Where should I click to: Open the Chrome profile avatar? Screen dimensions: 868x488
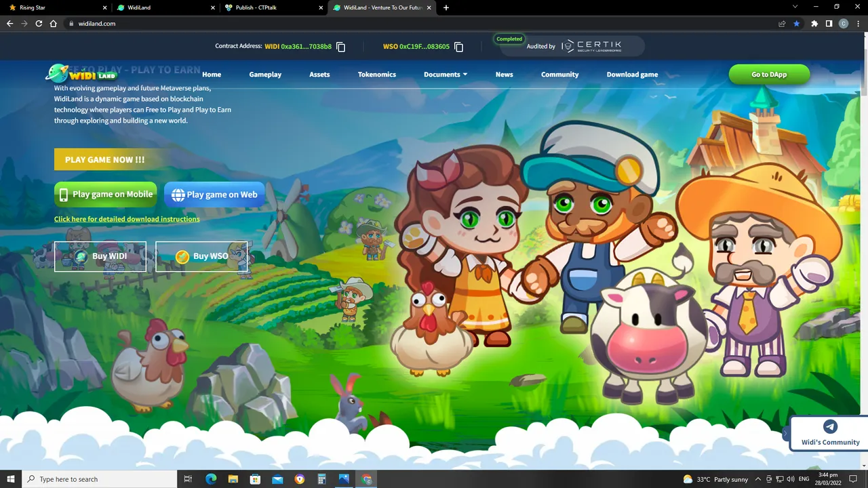point(844,23)
